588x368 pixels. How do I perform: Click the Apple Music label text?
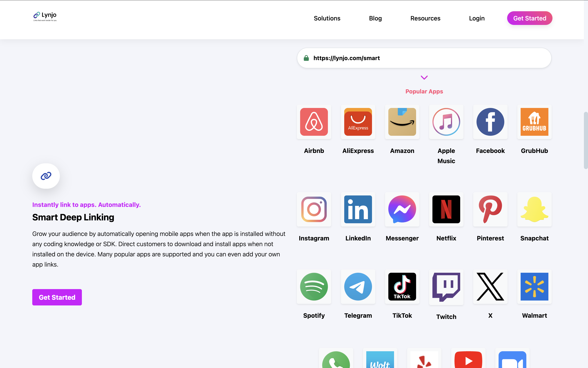(446, 156)
